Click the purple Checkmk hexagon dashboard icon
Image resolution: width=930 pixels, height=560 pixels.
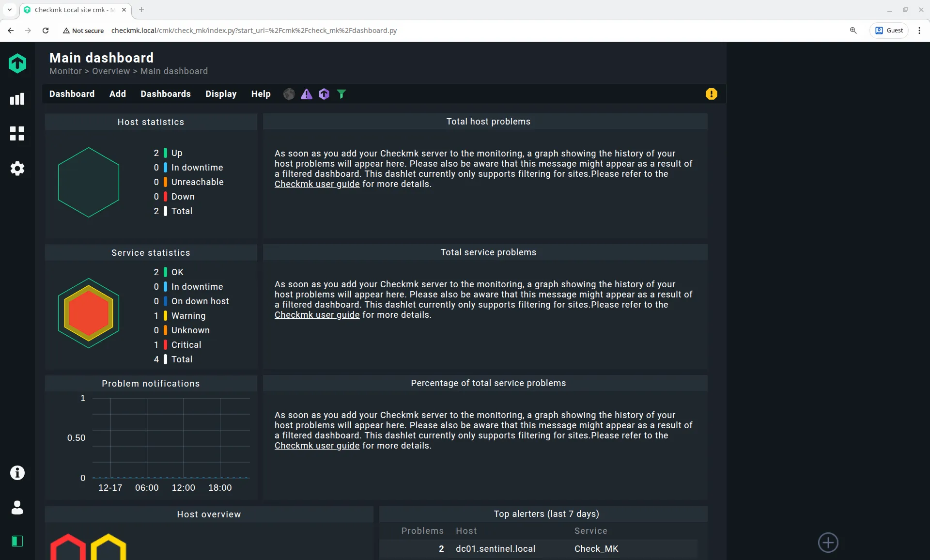[x=324, y=94]
